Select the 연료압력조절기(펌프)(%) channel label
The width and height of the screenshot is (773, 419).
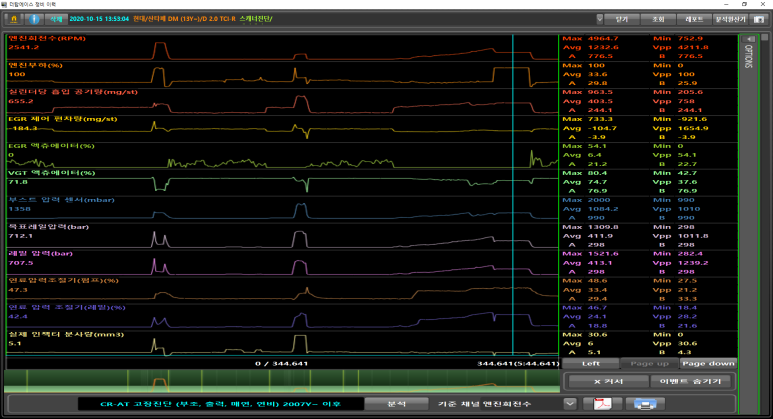[x=63, y=280]
